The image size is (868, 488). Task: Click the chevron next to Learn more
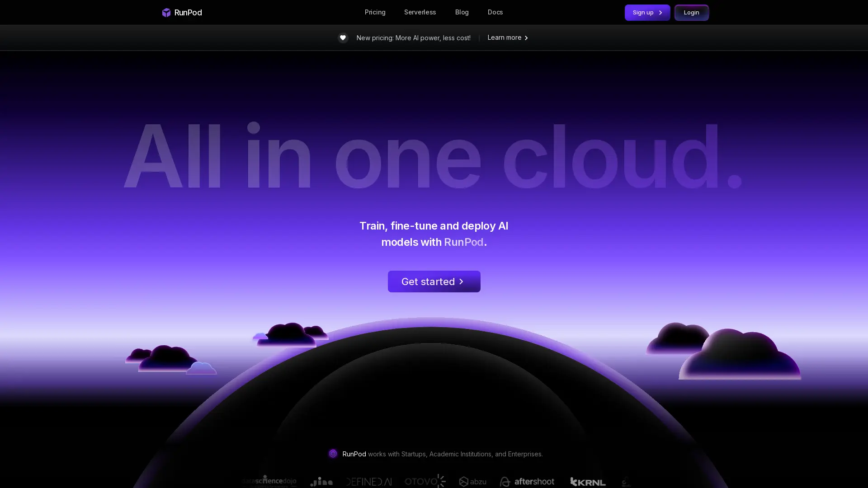(526, 38)
